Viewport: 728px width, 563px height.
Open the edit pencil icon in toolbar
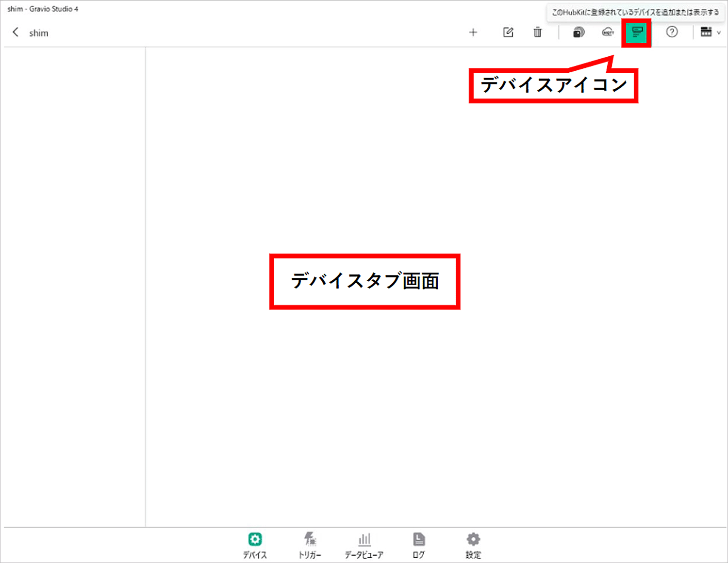click(x=508, y=32)
